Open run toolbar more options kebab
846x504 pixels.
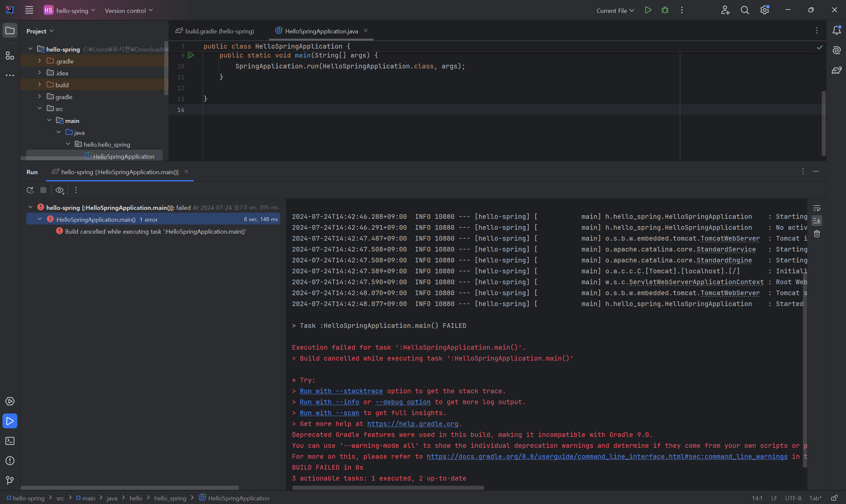[x=76, y=190]
